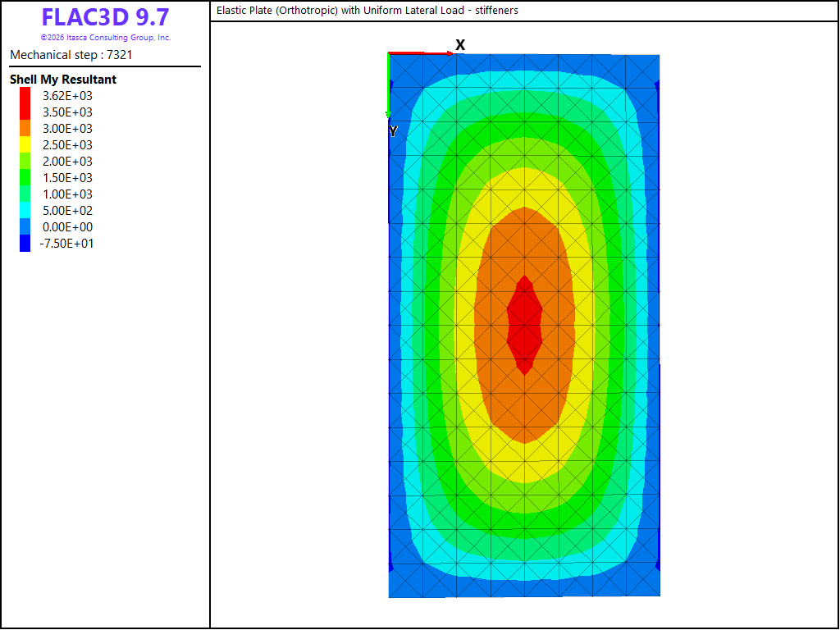
Task: Click the green Y axis arrow
Action: 388,85
